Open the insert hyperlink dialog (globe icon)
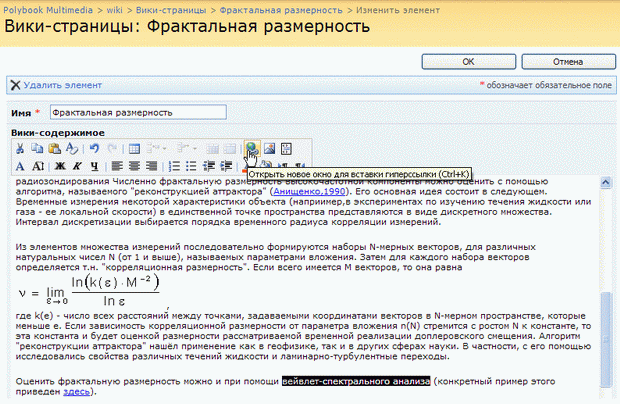The width and height of the screenshot is (620, 404). tap(252, 149)
